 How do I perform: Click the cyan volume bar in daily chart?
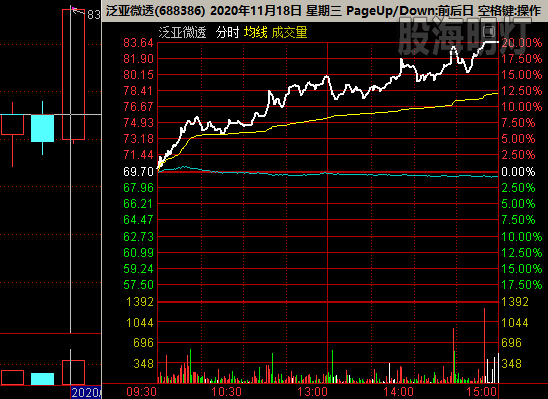pos(43,379)
